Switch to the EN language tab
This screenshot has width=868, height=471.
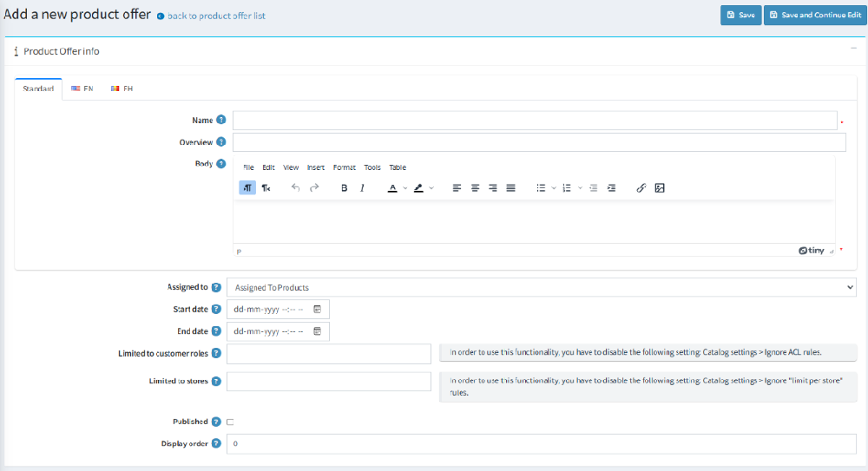(x=82, y=88)
